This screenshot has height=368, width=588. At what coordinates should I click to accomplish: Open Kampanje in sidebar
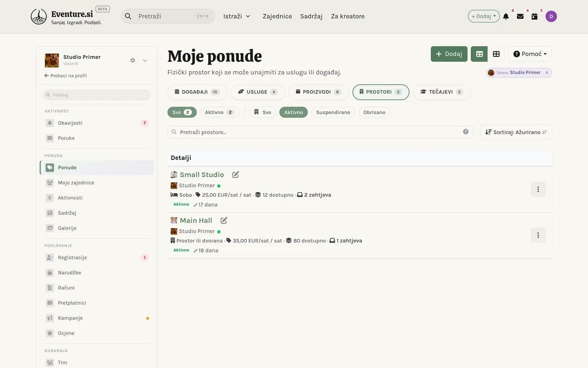pyautogui.click(x=97, y=318)
